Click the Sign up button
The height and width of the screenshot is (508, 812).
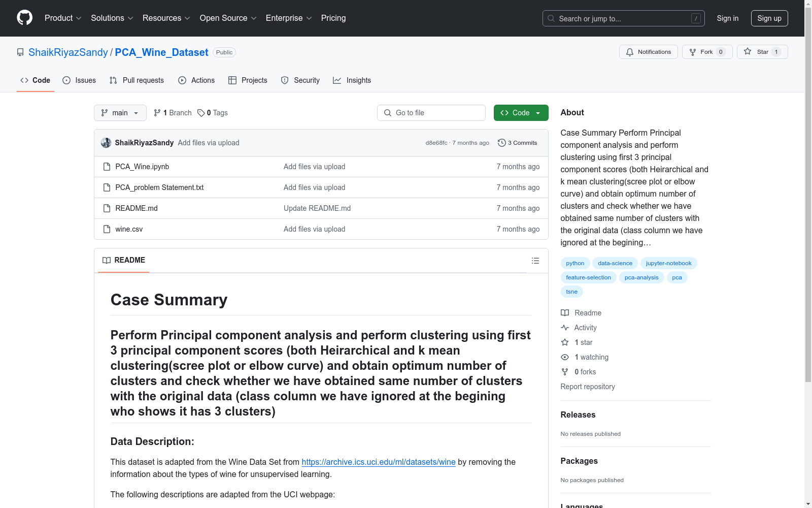point(769,18)
